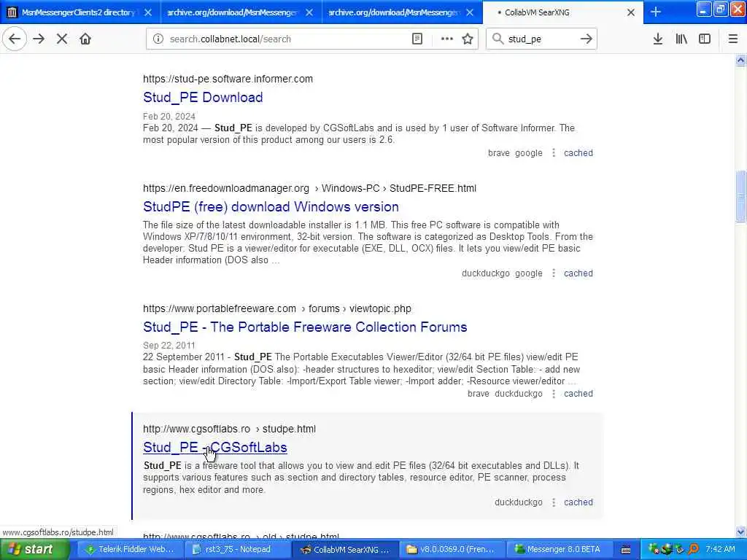The height and width of the screenshot is (560, 747).
Task: Open the library bookshelf menu
Action: pos(681,39)
